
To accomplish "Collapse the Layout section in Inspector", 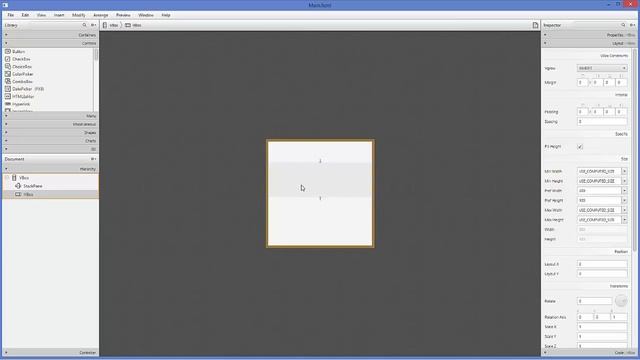I will [x=589, y=43].
